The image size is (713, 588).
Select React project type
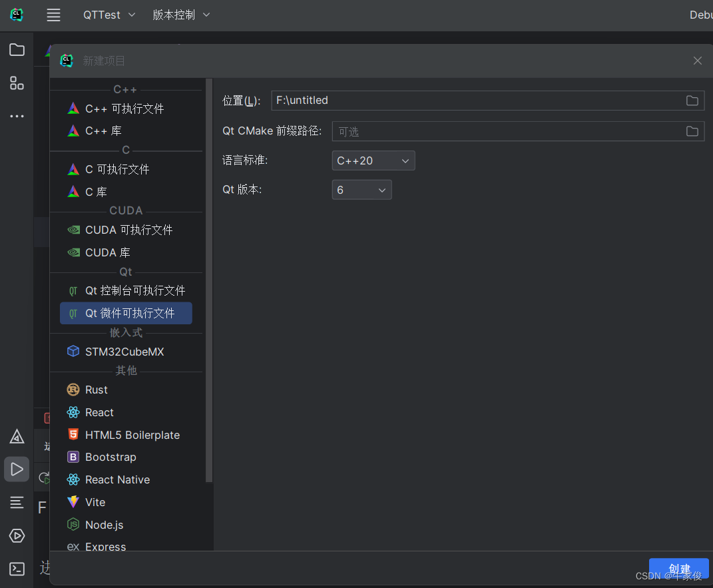(x=126, y=412)
